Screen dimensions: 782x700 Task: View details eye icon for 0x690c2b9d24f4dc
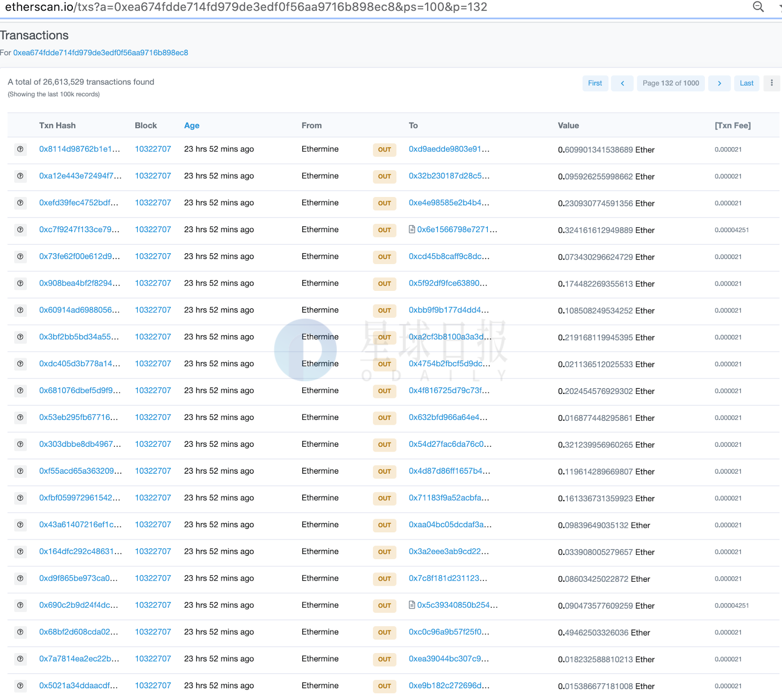(x=21, y=606)
